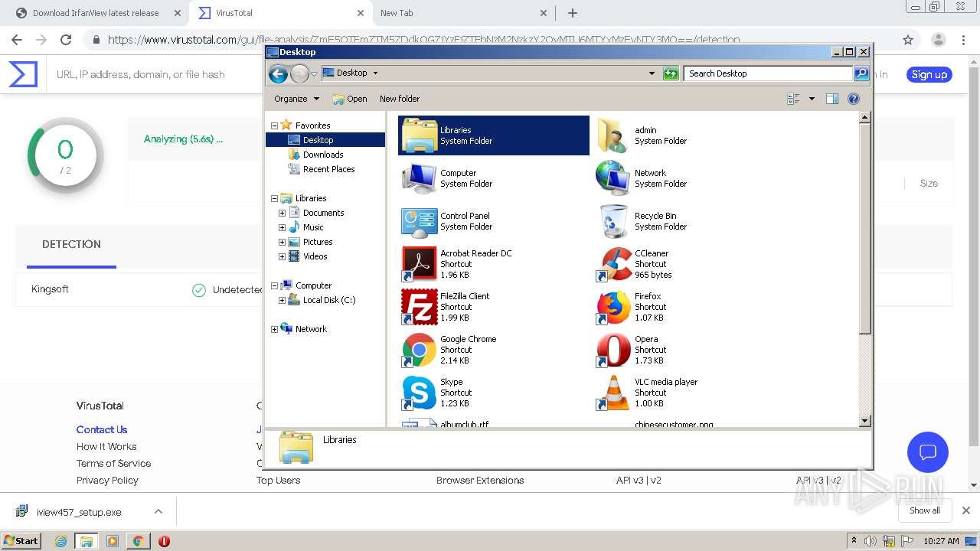Select the Recycle Bin icon
980x551 pixels.
click(613, 221)
